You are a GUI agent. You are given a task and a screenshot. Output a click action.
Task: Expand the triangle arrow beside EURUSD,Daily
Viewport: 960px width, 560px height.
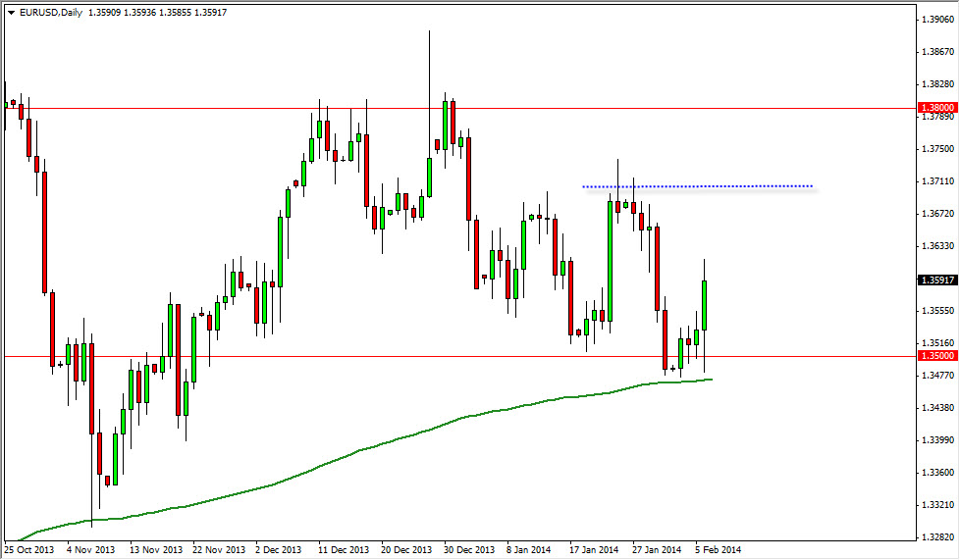coord(11,12)
